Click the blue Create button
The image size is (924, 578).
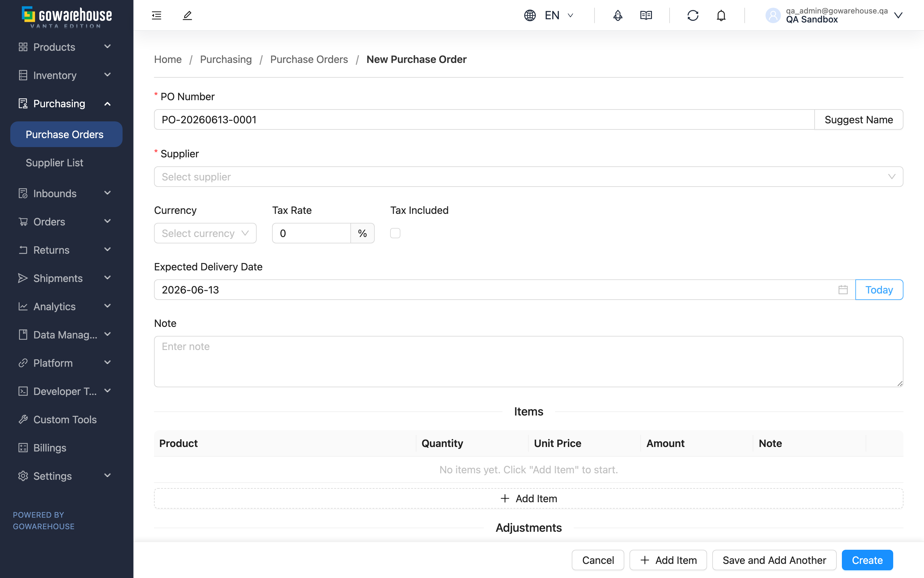(x=867, y=560)
